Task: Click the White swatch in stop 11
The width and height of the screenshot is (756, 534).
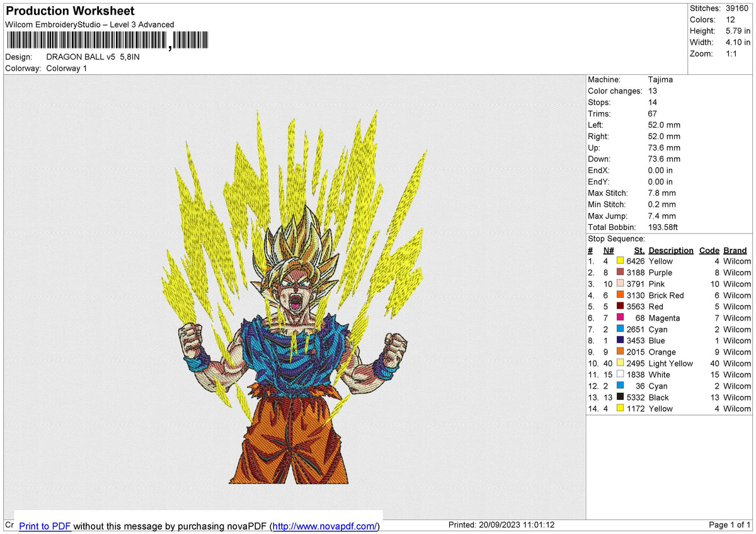Action: (x=621, y=375)
